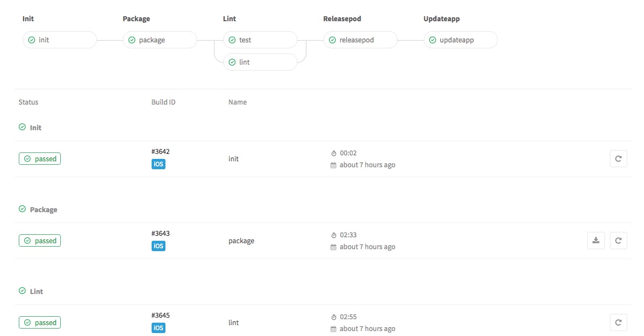
Task: Retry the lint build #3645
Action: click(618, 322)
